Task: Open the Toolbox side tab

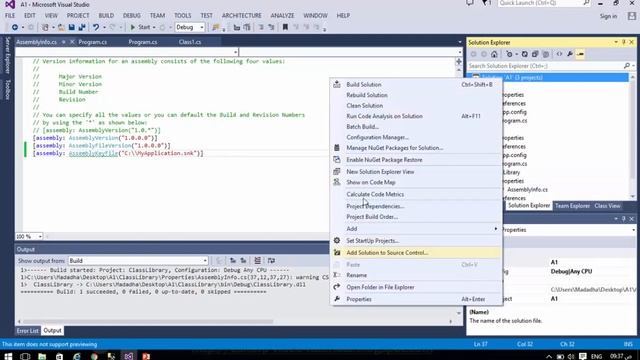Action: (7, 89)
